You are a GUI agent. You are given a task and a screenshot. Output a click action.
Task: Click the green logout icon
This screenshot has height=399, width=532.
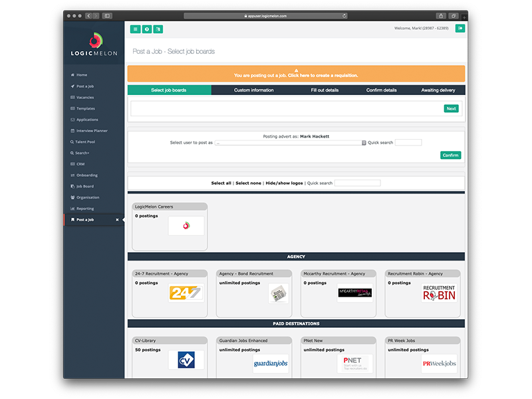click(x=460, y=29)
